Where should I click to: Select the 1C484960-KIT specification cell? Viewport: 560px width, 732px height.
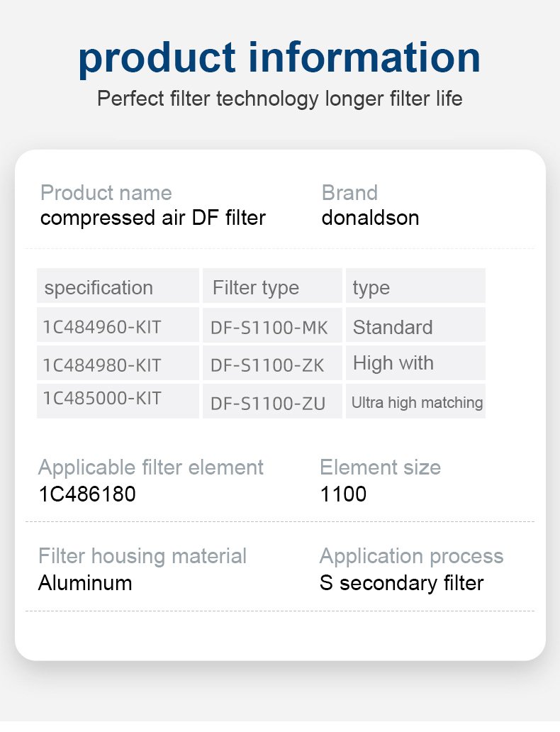tap(118, 325)
